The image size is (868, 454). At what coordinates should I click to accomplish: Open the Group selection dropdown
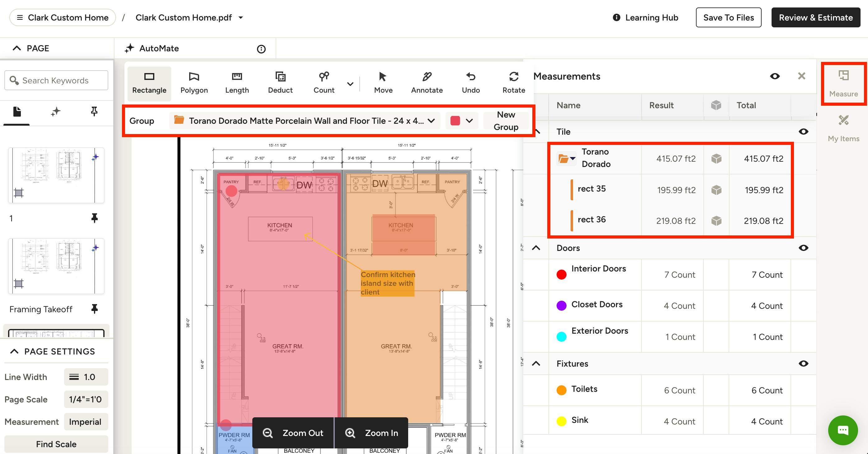(305, 121)
